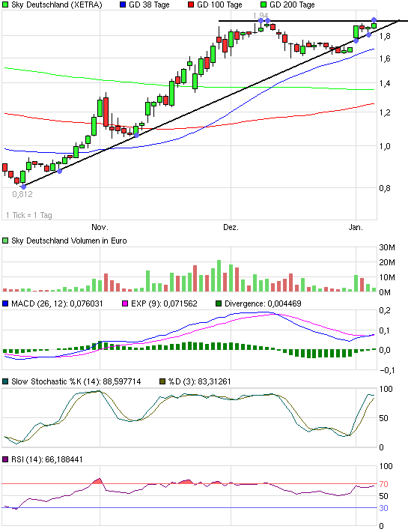
Task: Click the Sky Deutschland Volumen legend swatch
Action: pyautogui.click(x=5, y=241)
